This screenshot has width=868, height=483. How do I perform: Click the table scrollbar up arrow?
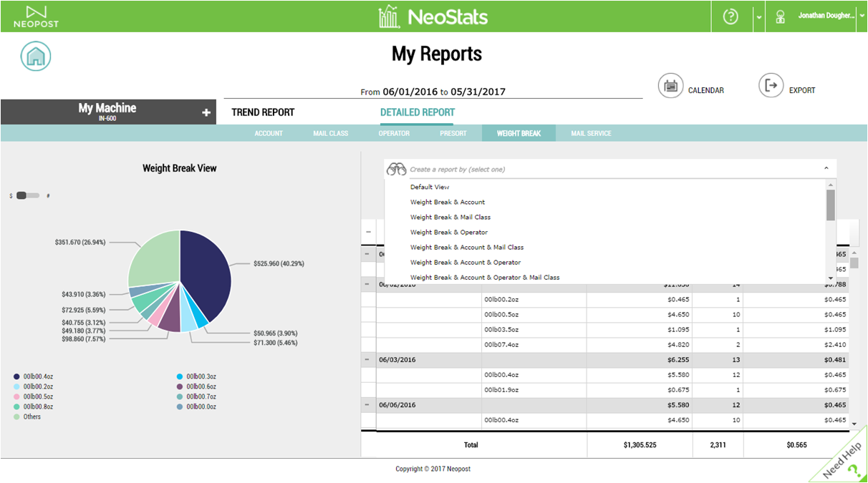pyautogui.click(x=854, y=253)
